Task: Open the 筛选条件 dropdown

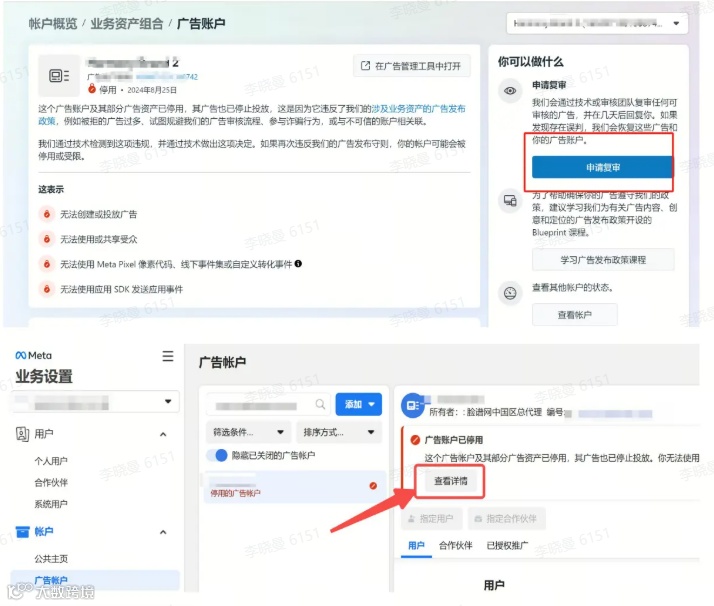Action: [248, 432]
